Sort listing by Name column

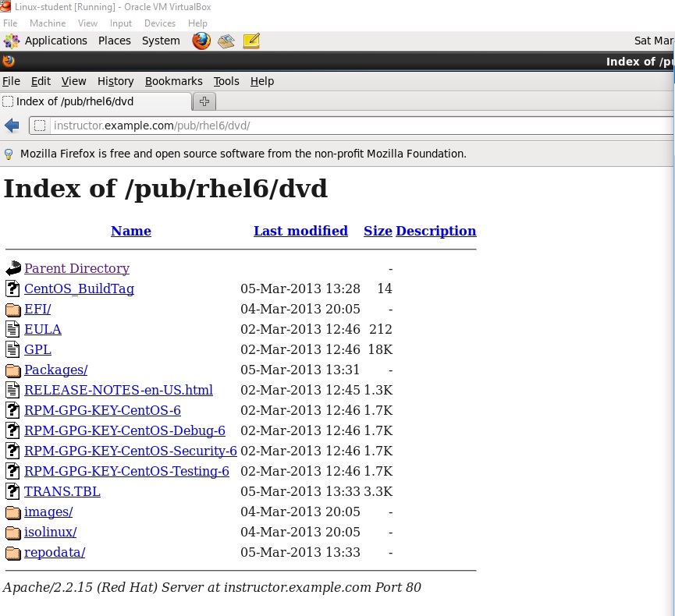(x=131, y=231)
